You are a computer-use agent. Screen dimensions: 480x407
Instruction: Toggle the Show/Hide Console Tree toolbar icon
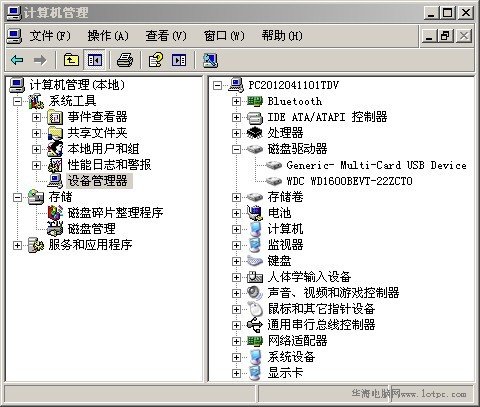[95, 60]
